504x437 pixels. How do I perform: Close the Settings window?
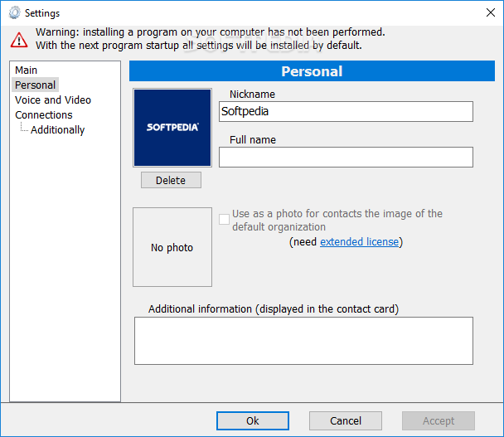click(x=491, y=12)
